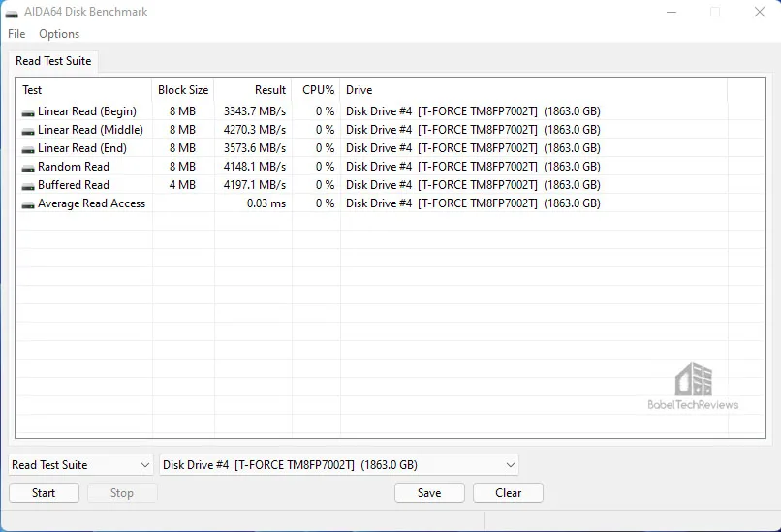This screenshot has height=532, width=781.
Task: Click the 3573.6 MB/s result value
Action: [x=255, y=148]
